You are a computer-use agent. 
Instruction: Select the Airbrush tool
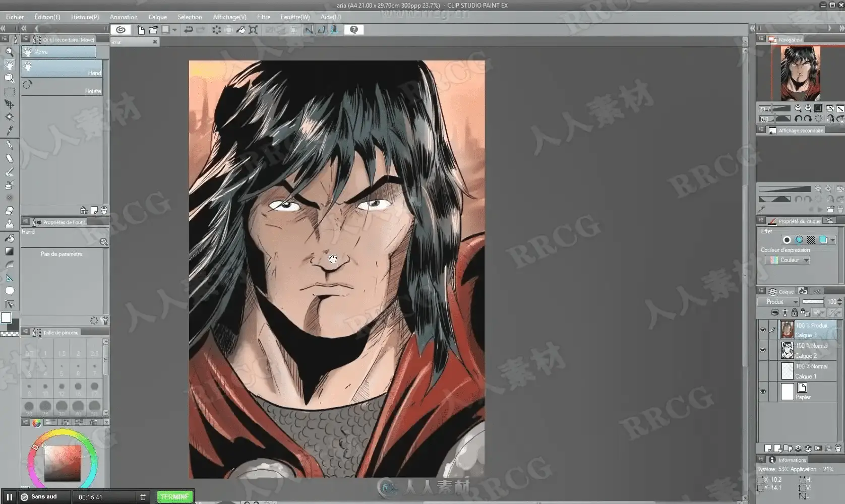9,185
